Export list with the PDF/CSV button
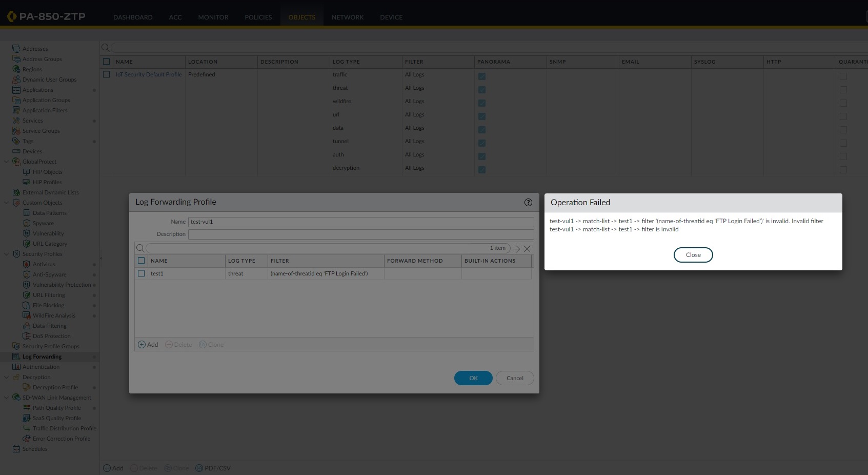868x475 pixels. click(213, 468)
